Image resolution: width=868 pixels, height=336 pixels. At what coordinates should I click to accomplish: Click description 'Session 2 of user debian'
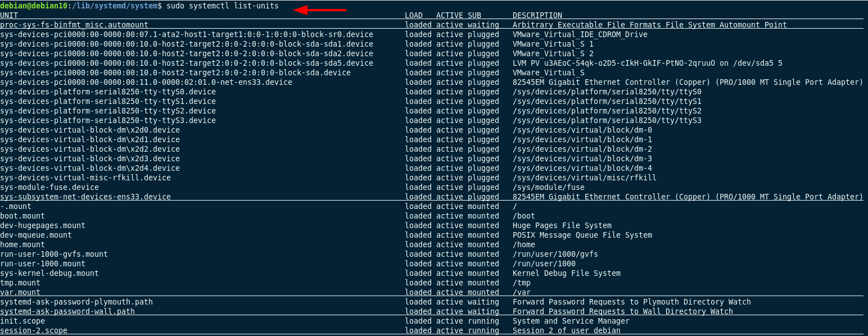click(567, 330)
